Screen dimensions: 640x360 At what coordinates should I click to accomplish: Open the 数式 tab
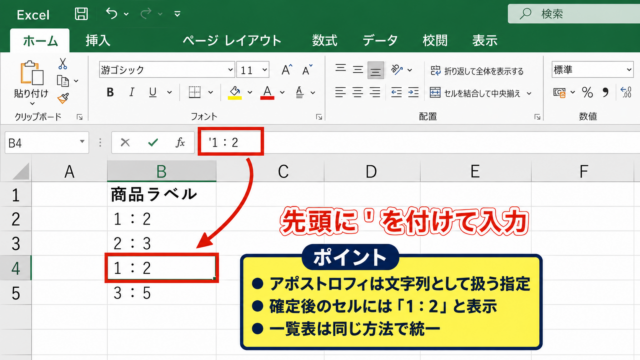click(324, 40)
